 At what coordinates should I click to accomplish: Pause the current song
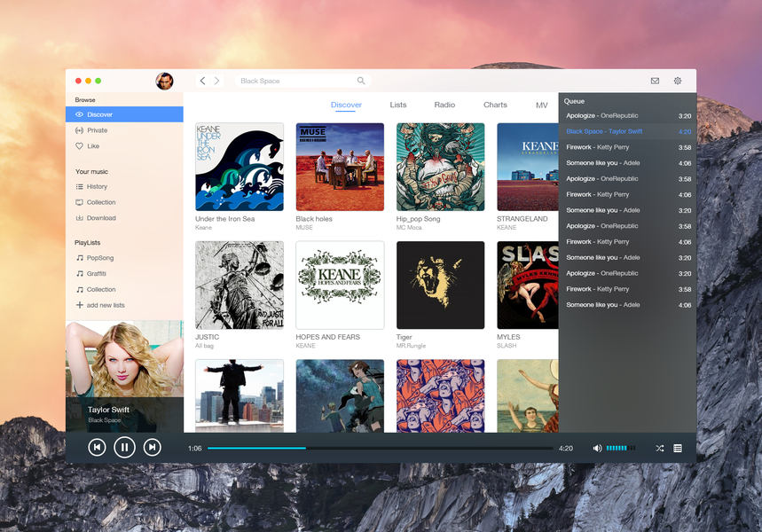click(x=124, y=448)
